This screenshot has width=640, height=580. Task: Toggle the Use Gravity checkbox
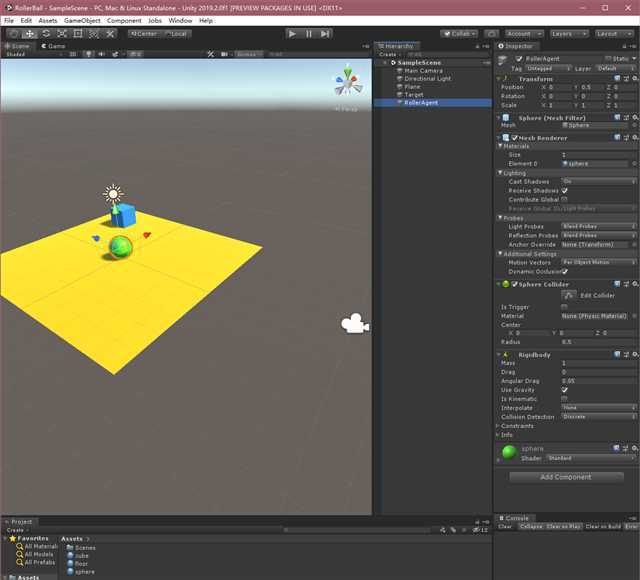click(x=564, y=390)
